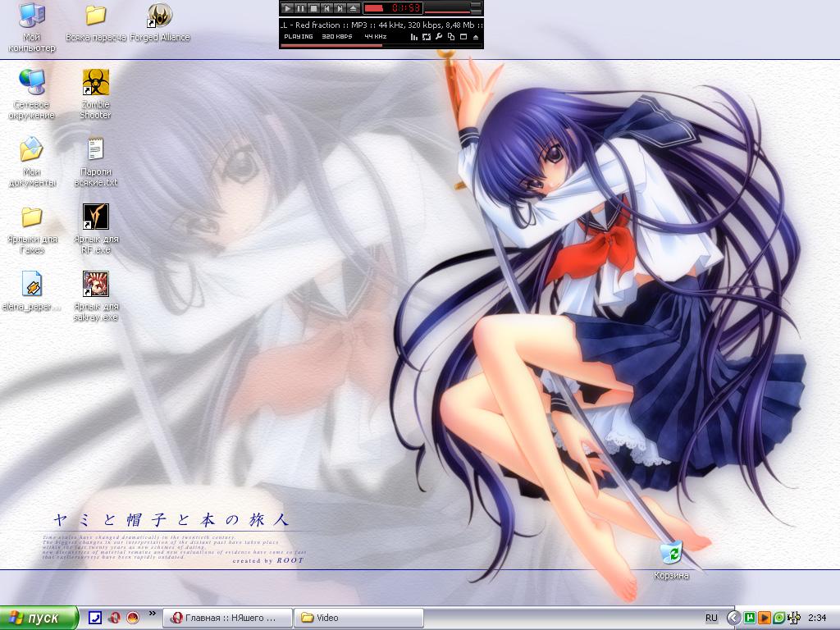This screenshot has height=630, width=840.
Task: Launch the Forged Alliance shortcut
Action: click(x=160, y=22)
